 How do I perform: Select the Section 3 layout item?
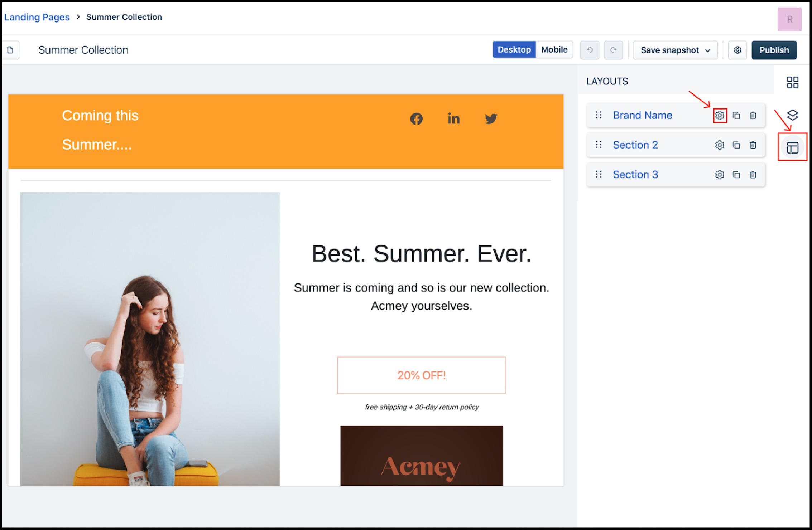tap(635, 175)
